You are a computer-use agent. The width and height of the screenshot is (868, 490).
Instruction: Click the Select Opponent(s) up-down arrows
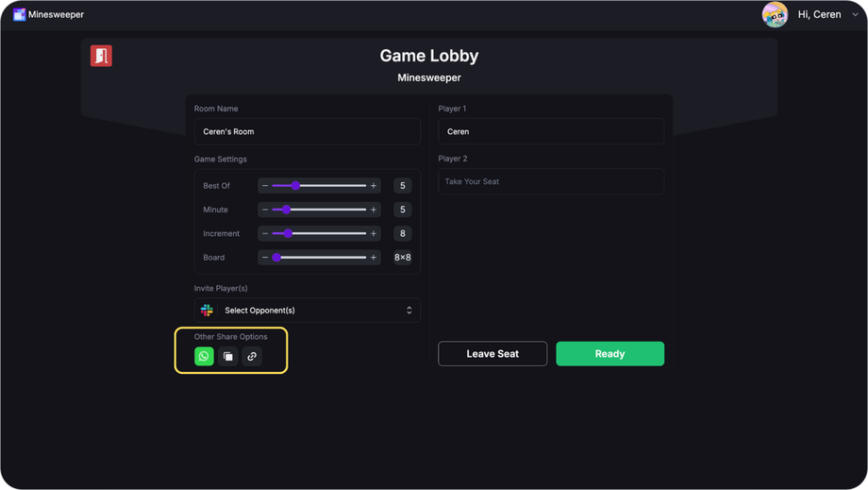pyautogui.click(x=409, y=310)
